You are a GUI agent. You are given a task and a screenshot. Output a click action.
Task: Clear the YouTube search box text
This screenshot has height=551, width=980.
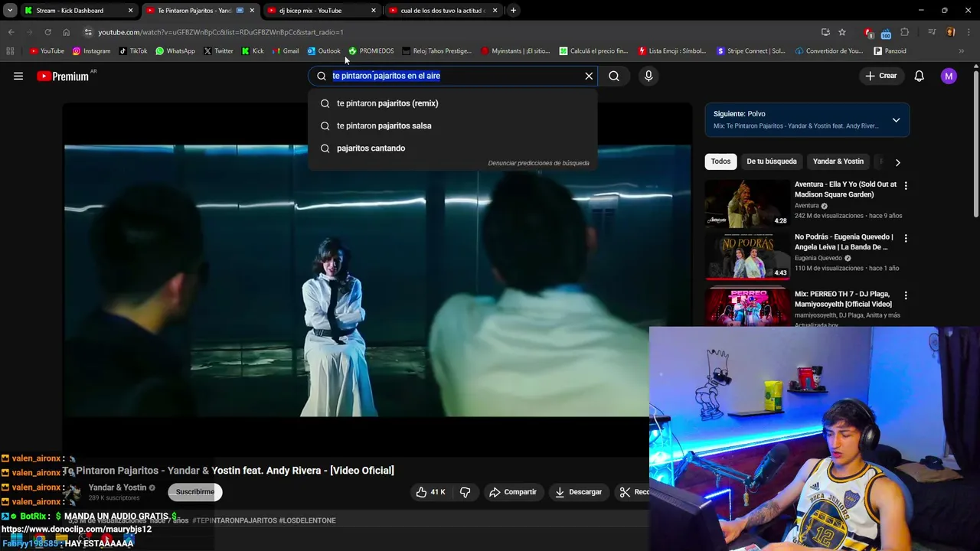pyautogui.click(x=589, y=76)
